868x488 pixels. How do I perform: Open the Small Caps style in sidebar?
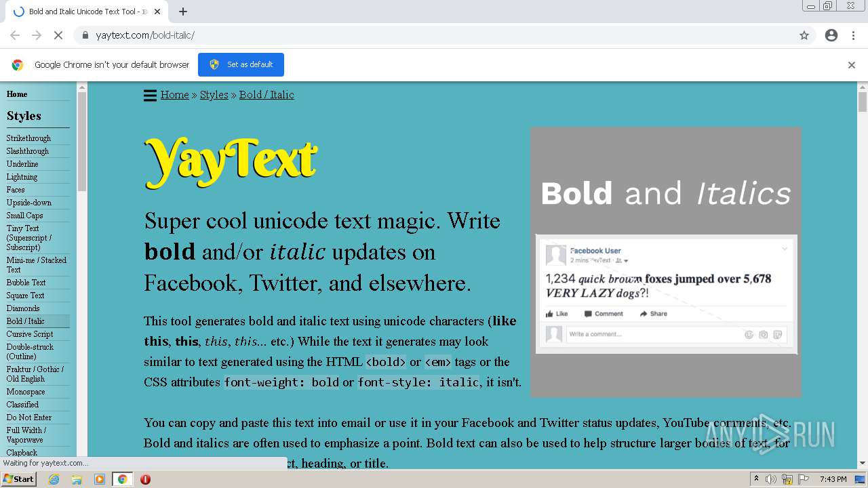25,216
